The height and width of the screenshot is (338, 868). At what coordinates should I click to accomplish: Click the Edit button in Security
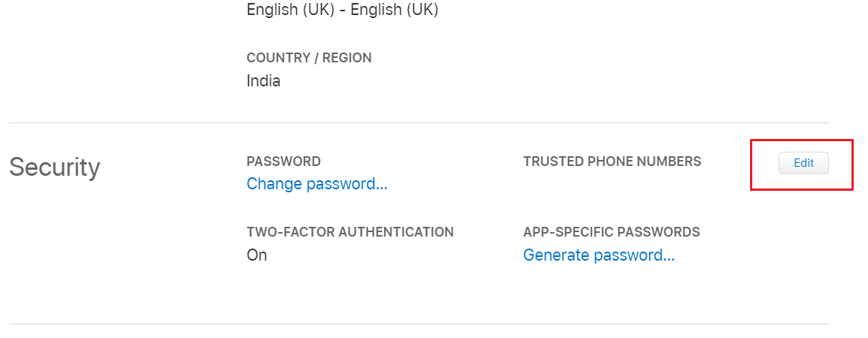pyautogui.click(x=803, y=163)
